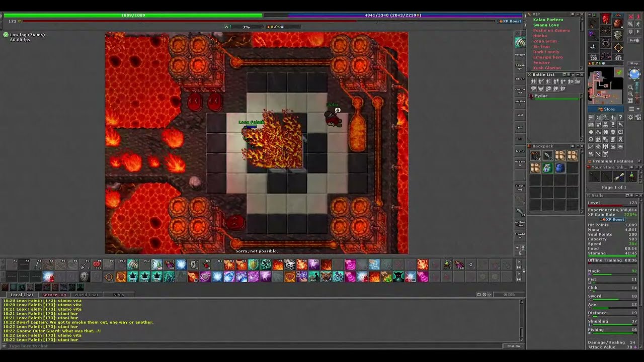This screenshot has width=644, height=362.
Task: Toggle chase opponent running-figure mode
Action: click(x=638, y=24)
